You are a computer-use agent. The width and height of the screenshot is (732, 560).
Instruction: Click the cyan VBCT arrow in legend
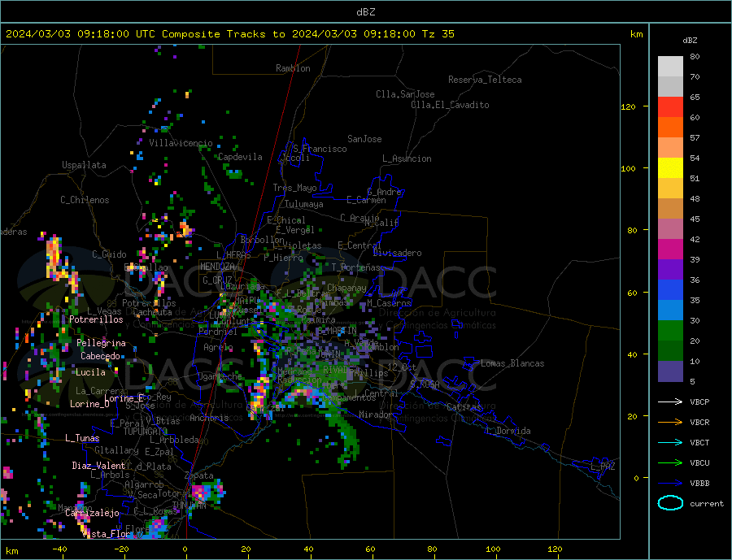(x=670, y=442)
